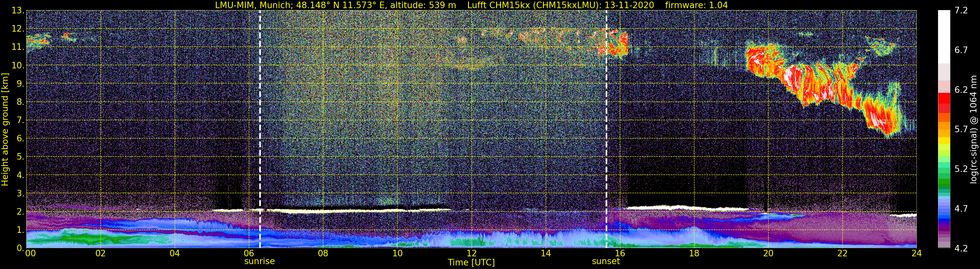Click the '12' time axis tick label

[x=471, y=253]
